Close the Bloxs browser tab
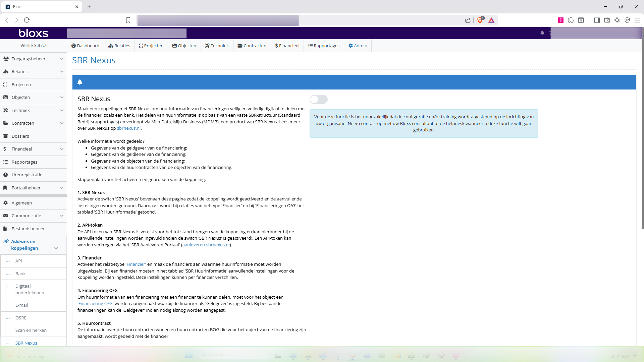The width and height of the screenshot is (644, 362). point(76,7)
